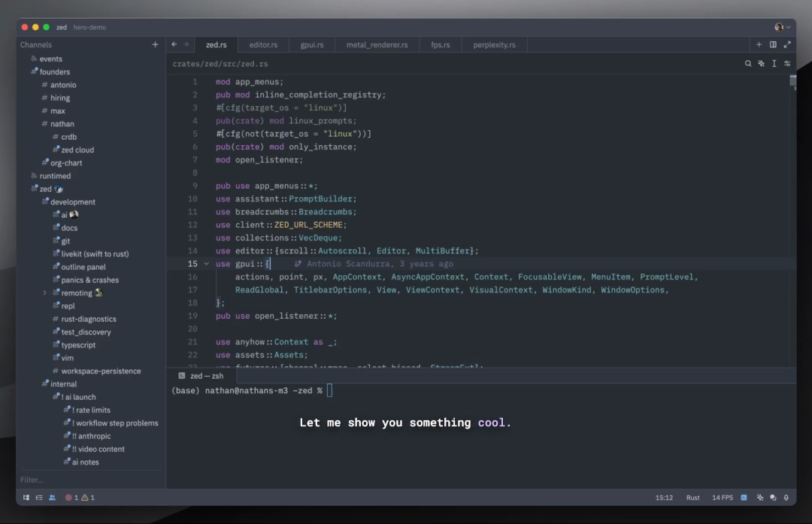Open editor controls sliders icon
812x524 pixels.
pos(787,63)
